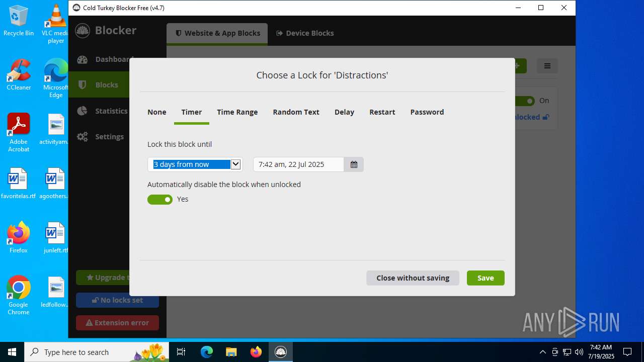The width and height of the screenshot is (644, 362).
Task: Click the Upgrade button in sidebar
Action: [103, 278]
